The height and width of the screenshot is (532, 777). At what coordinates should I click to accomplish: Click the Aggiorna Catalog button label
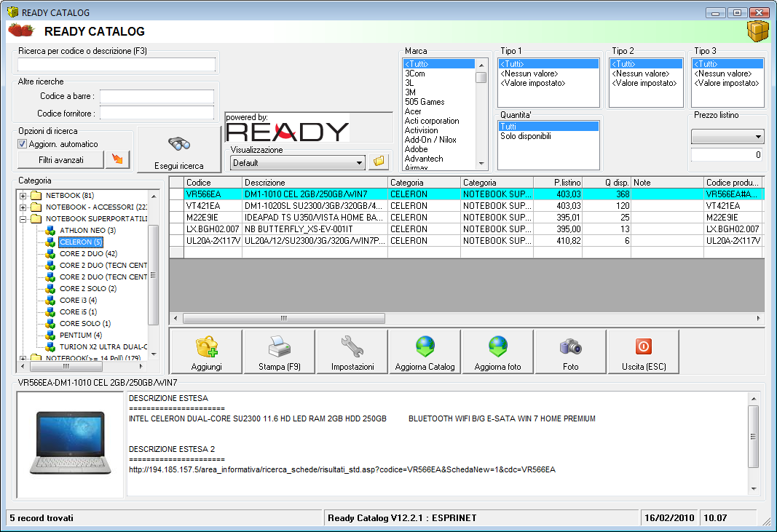(x=425, y=367)
